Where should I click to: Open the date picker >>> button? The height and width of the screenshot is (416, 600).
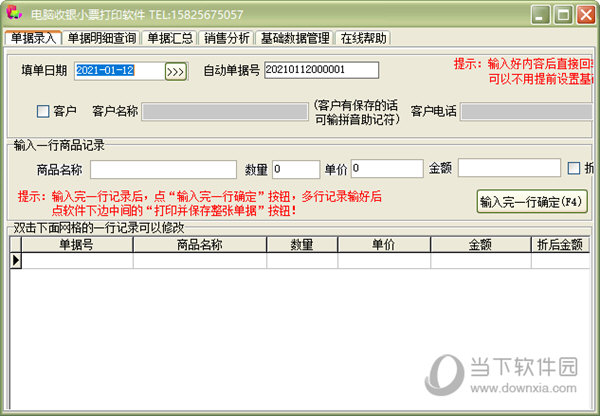tap(176, 72)
